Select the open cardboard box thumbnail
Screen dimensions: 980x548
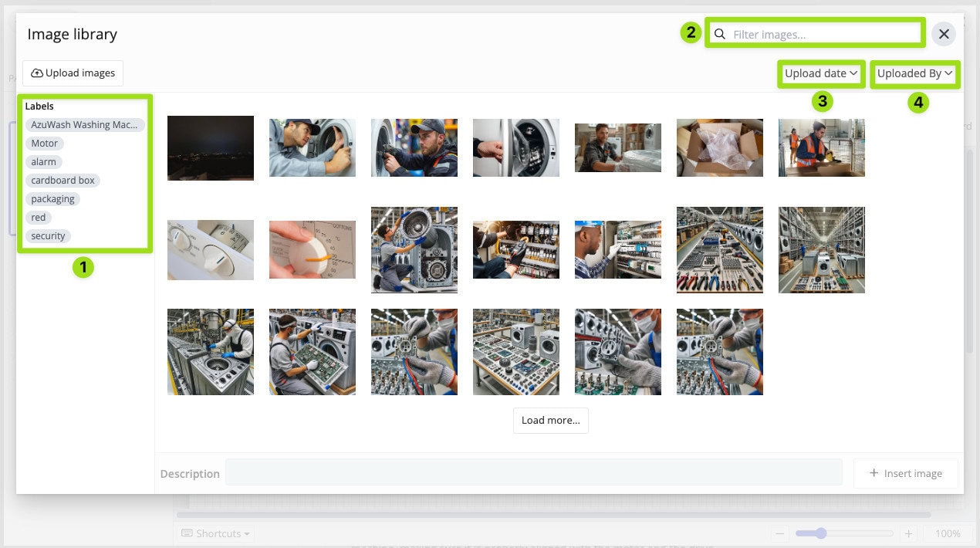(719, 147)
